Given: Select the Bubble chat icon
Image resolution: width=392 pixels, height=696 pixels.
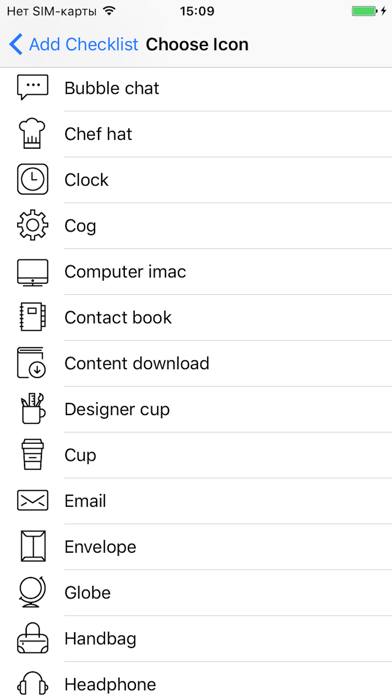Looking at the screenshot, I should coord(32,88).
